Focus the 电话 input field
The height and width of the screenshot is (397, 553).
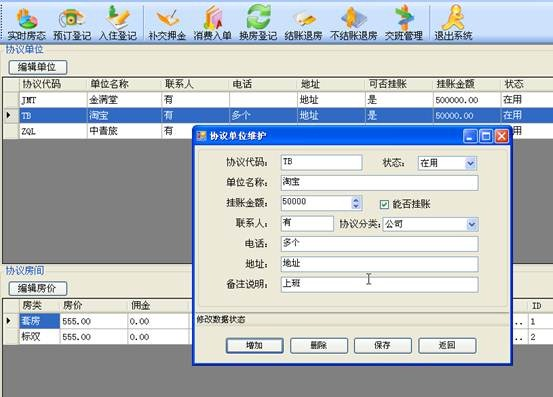(379, 244)
